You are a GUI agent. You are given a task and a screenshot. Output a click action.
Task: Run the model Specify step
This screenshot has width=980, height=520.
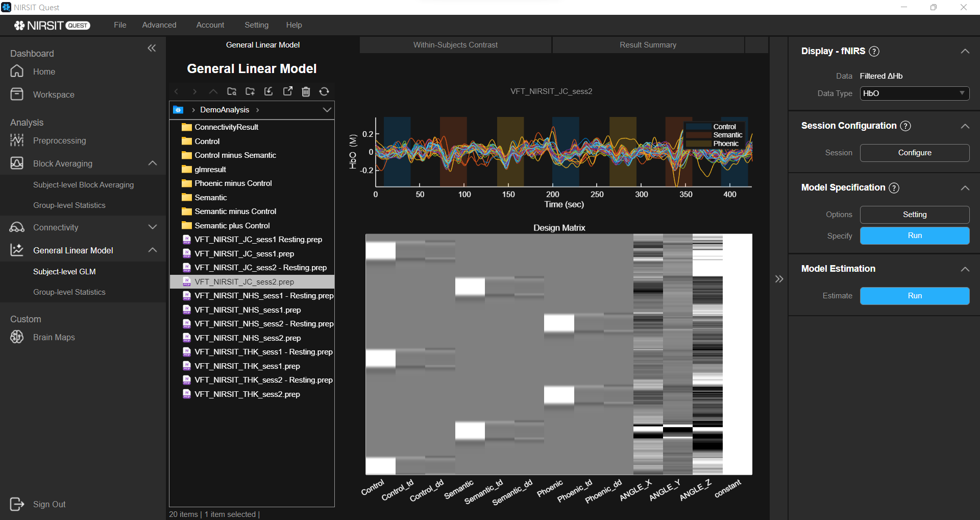coord(915,235)
